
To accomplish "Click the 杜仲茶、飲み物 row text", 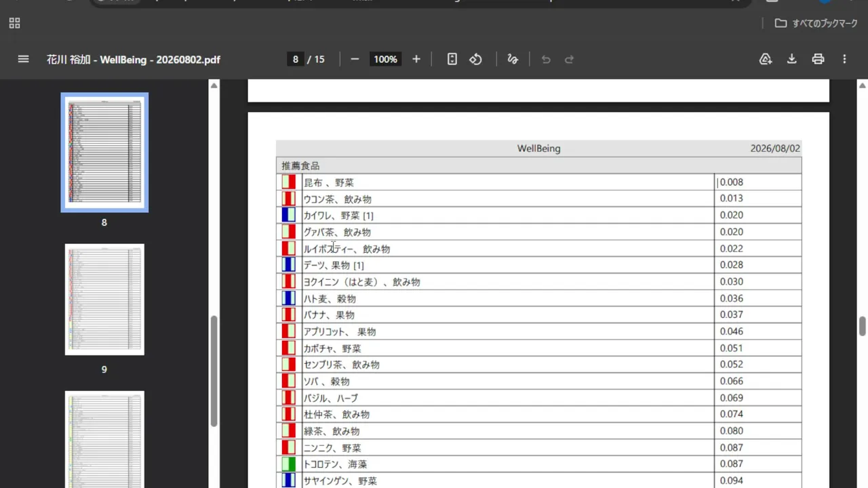I will 336,415.
